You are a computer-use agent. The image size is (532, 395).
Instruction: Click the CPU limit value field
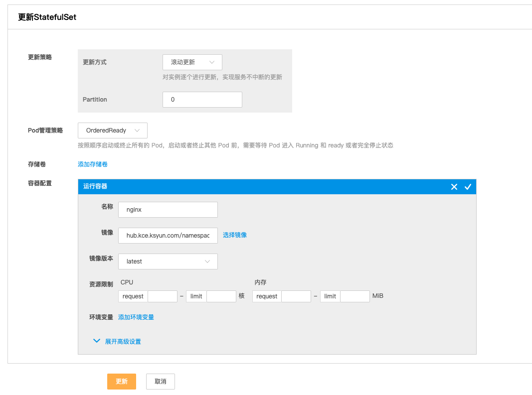point(221,296)
